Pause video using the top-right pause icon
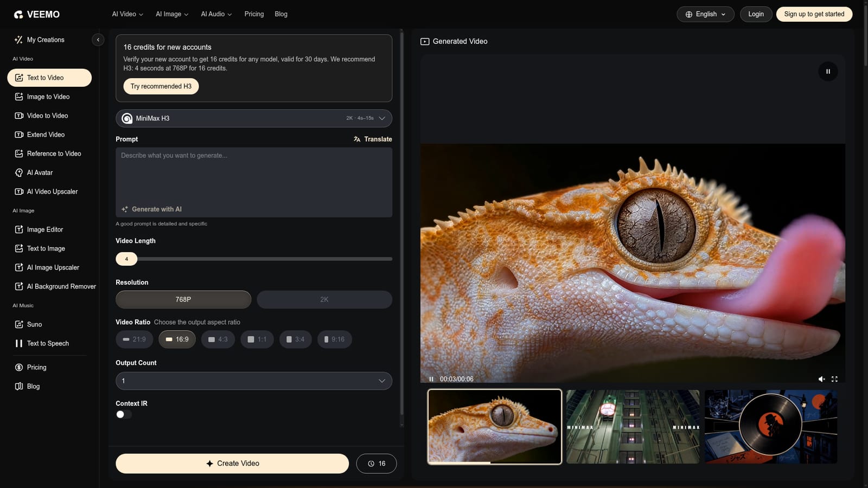Image resolution: width=868 pixels, height=488 pixels. tap(828, 72)
